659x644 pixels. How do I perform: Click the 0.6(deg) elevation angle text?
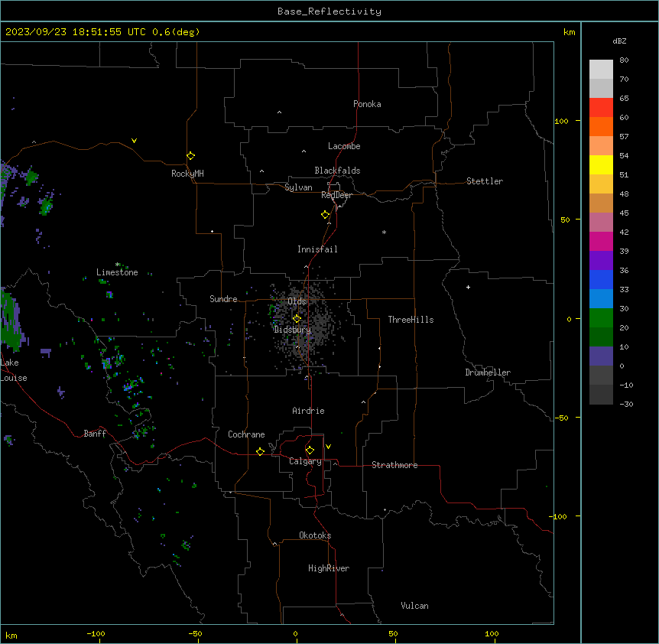176,32
